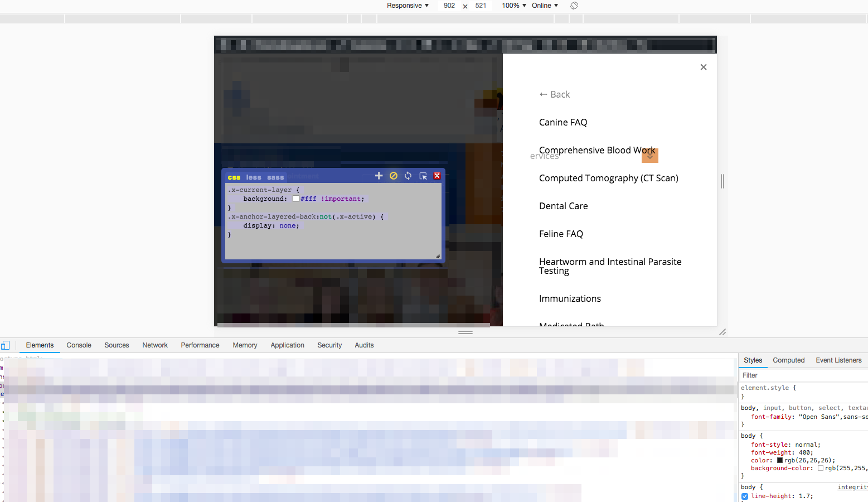Open the Online network throttling dropdown

pyautogui.click(x=545, y=6)
